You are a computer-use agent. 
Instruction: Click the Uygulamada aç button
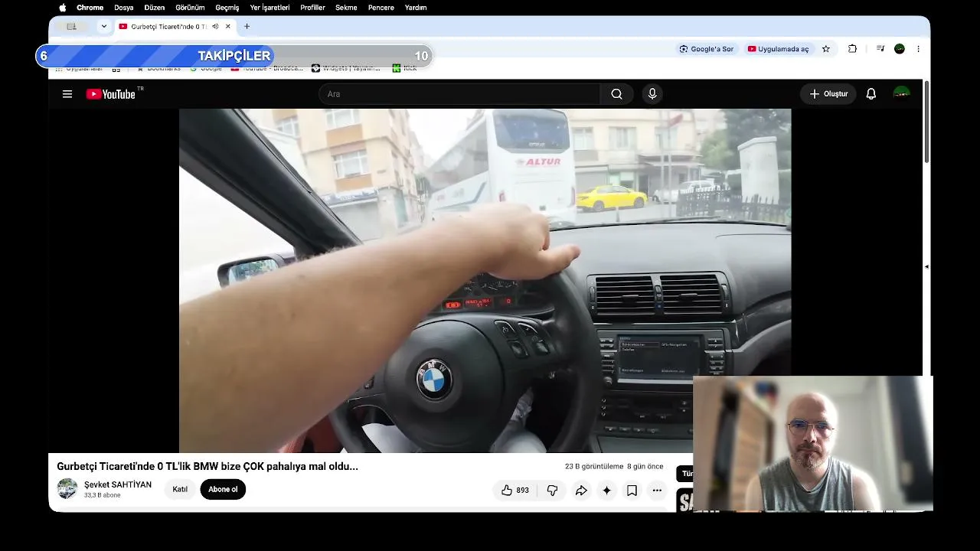click(778, 49)
